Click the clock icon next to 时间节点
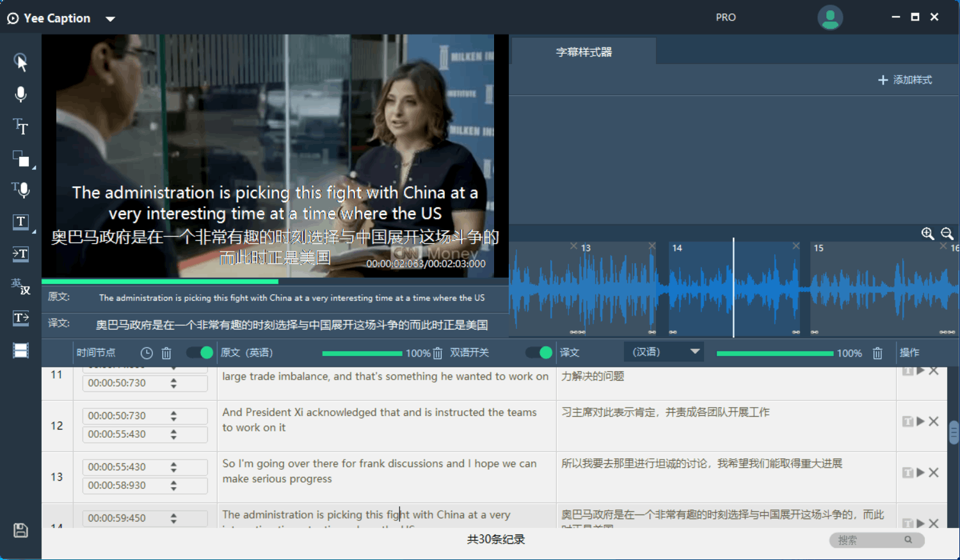Image resolution: width=960 pixels, height=560 pixels. point(147,353)
